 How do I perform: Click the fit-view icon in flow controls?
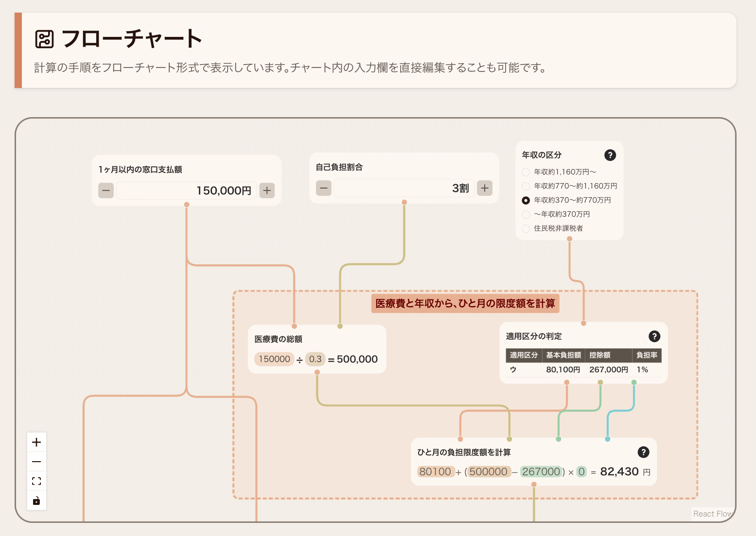(36, 481)
